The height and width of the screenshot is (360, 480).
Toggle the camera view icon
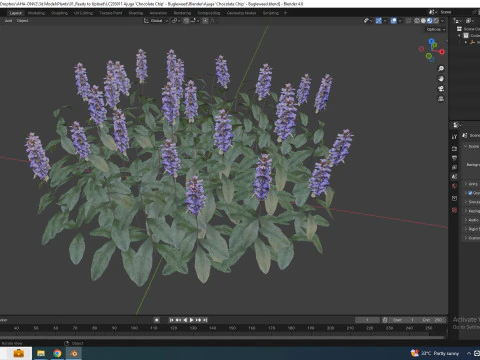441,89
